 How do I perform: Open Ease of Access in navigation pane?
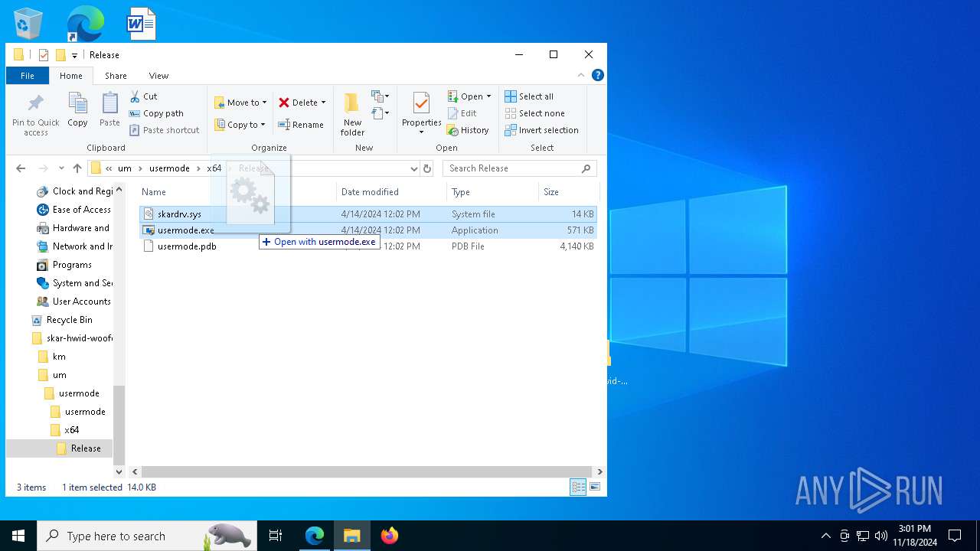pyautogui.click(x=74, y=210)
